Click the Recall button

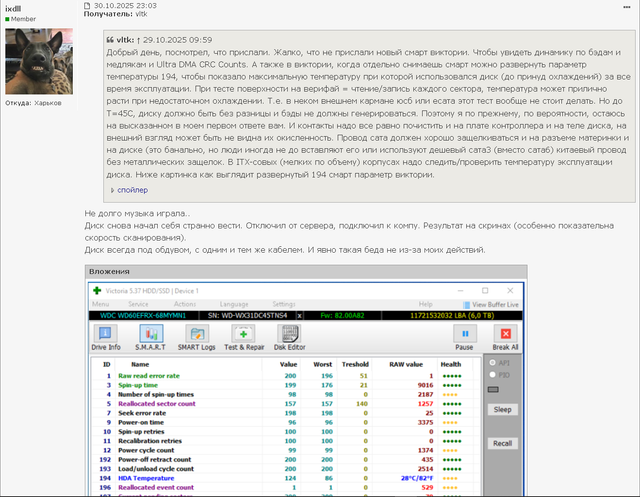click(502, 444)
